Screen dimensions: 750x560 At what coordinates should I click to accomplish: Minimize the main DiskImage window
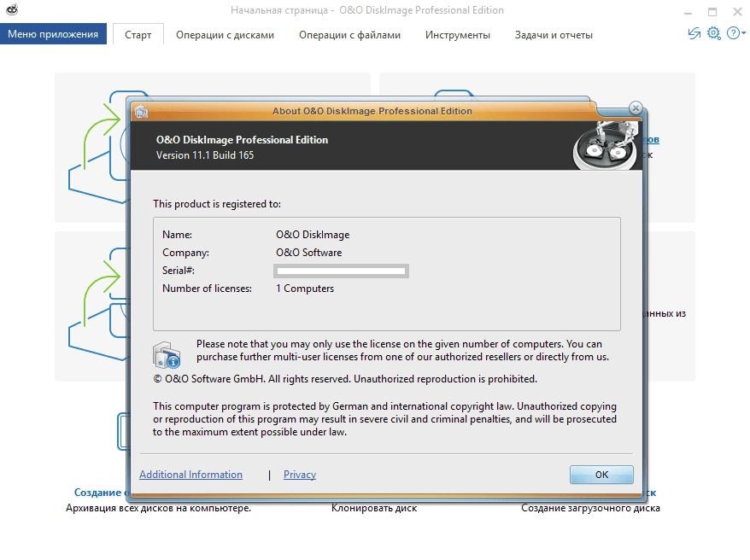click(x=688, y=11)
